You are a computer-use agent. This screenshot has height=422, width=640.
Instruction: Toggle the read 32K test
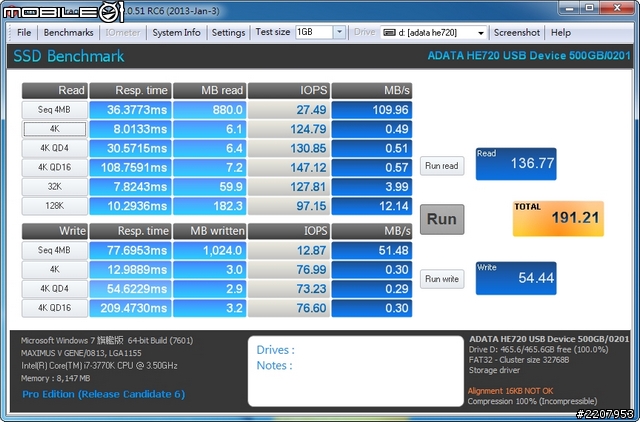[54, 187]
